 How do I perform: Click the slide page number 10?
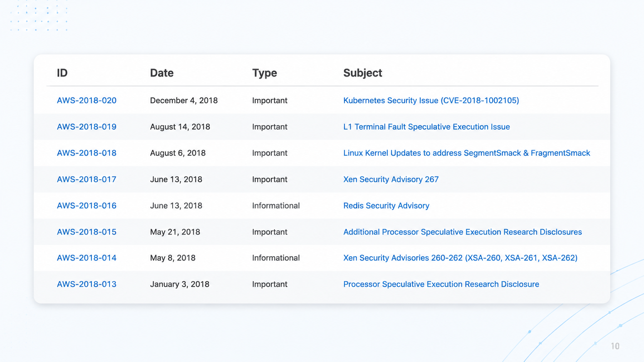[615, 346]
